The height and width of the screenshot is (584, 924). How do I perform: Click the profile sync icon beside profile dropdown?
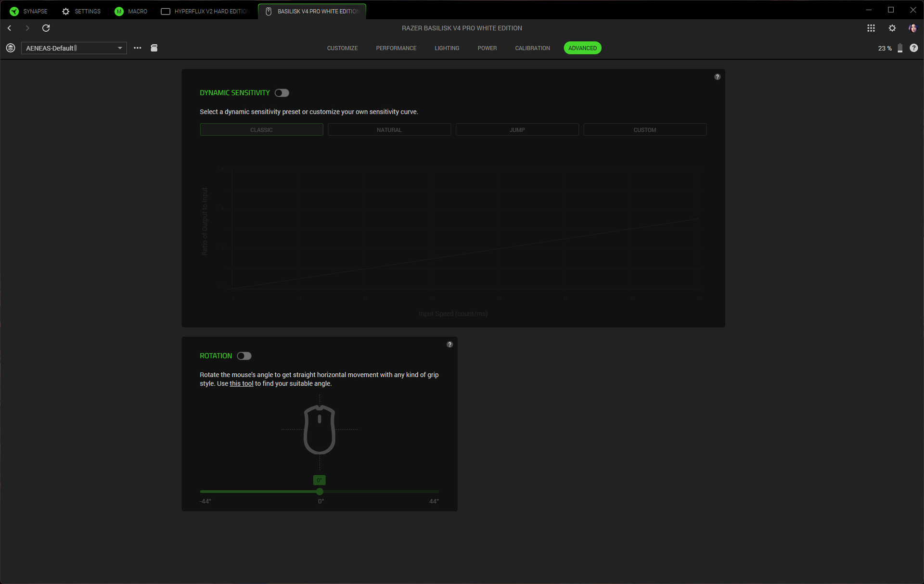(11, 48)
